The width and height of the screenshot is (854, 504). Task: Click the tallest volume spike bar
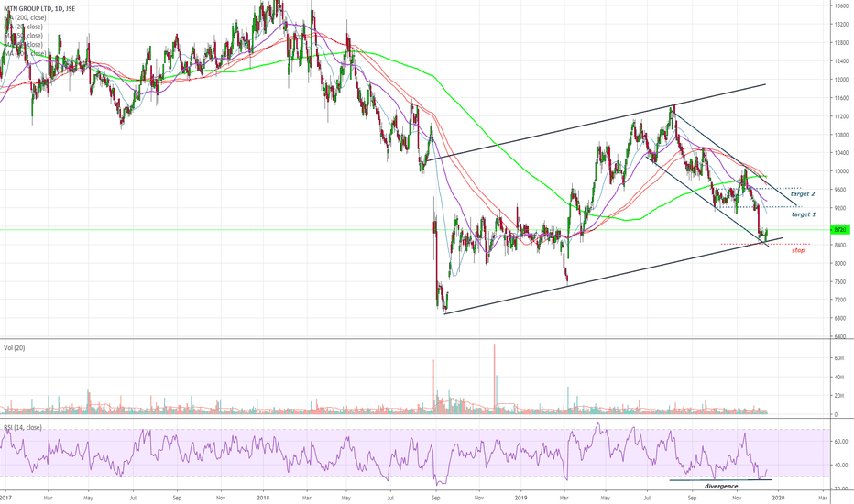[495, 378]
